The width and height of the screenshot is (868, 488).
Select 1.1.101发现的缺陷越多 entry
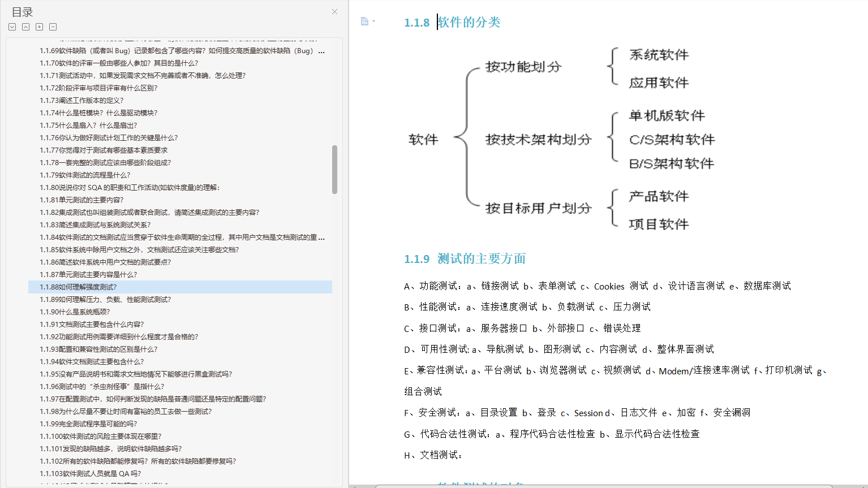click(111, 449)
